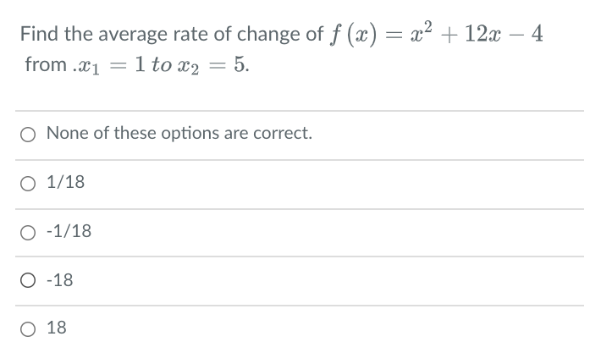This screenshot has height=364, width=601.
Task: Select the "None of these options are correct" radio button
Action: coord(28,135)
